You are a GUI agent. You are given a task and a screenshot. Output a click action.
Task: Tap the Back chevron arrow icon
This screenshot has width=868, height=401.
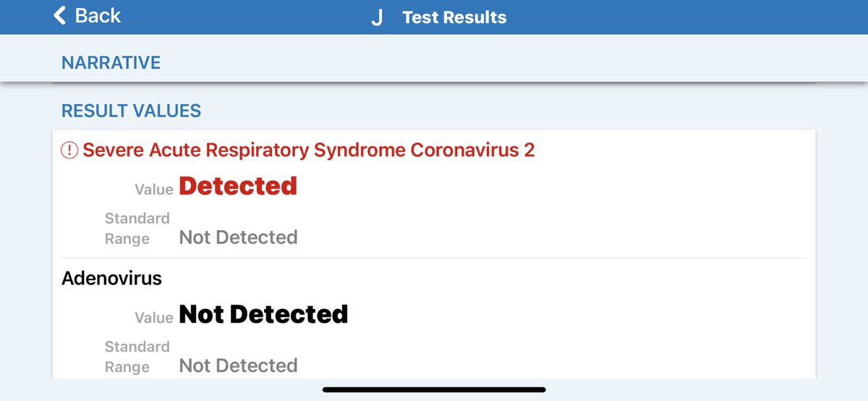coord(60,16)
